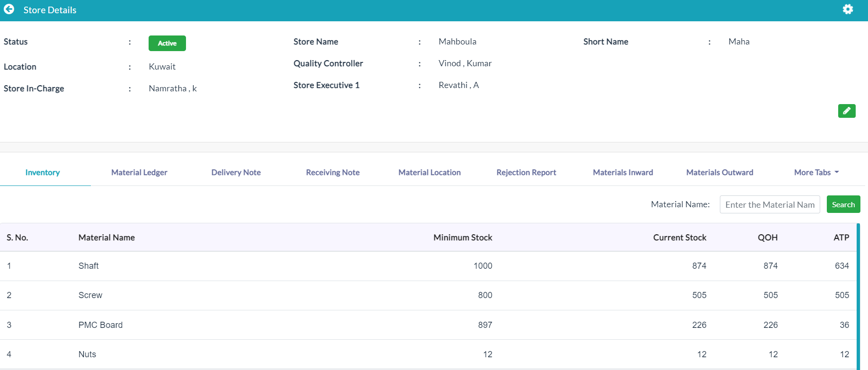Click the table's vertical scrollbar
The width and height of the screenshot is (868, 370).
click(858, 296)
